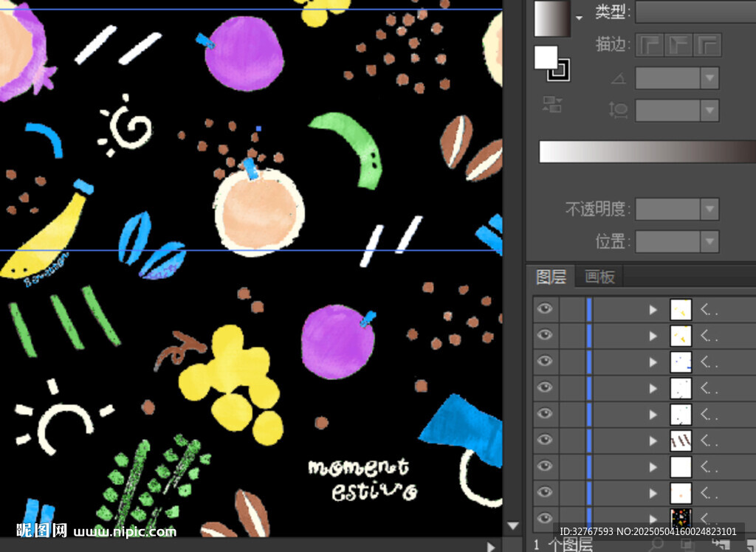This screenshot has height=552, width=756.
Task: Switch to the 画板 artboards tab
Action: pos(599,277)
